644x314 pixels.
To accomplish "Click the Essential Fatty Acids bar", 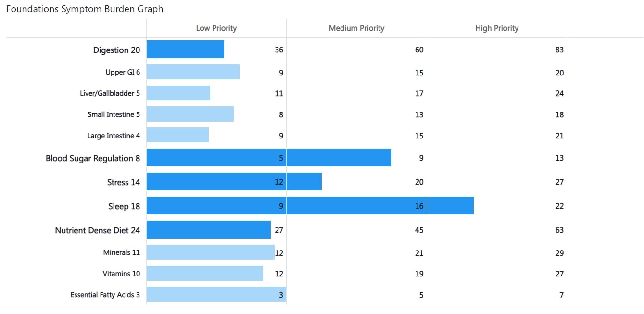I will 216,295.
